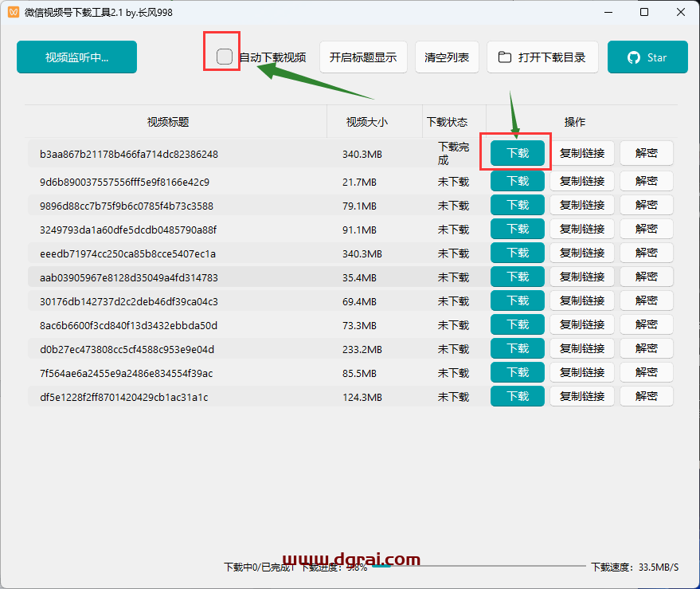Copy link for the d0b27ec4 row
700x589 pixels.
(582, 348)
